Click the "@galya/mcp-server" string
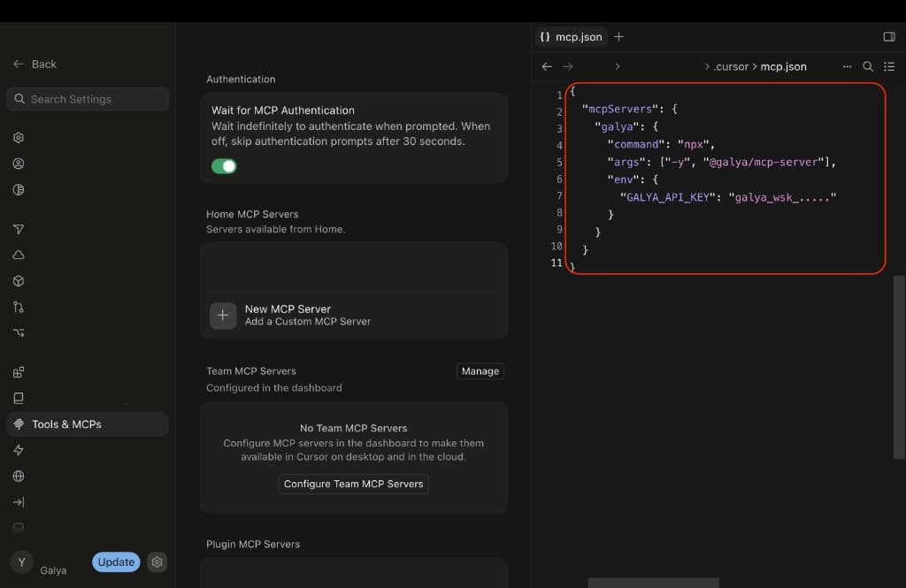 pos(764,163)
